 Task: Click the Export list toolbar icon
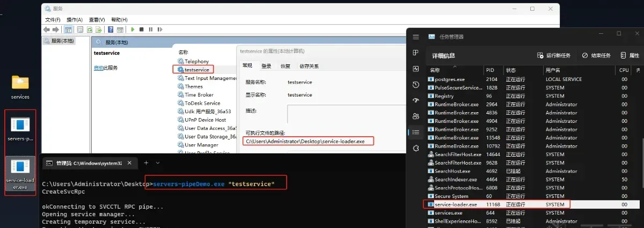click(98, 30)
